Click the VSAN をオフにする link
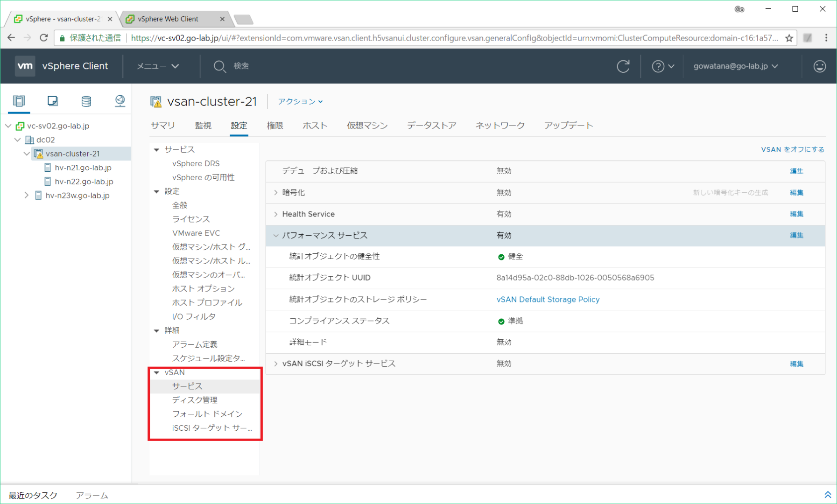Viewport: 837px width, 504px height. click(793, 149)
